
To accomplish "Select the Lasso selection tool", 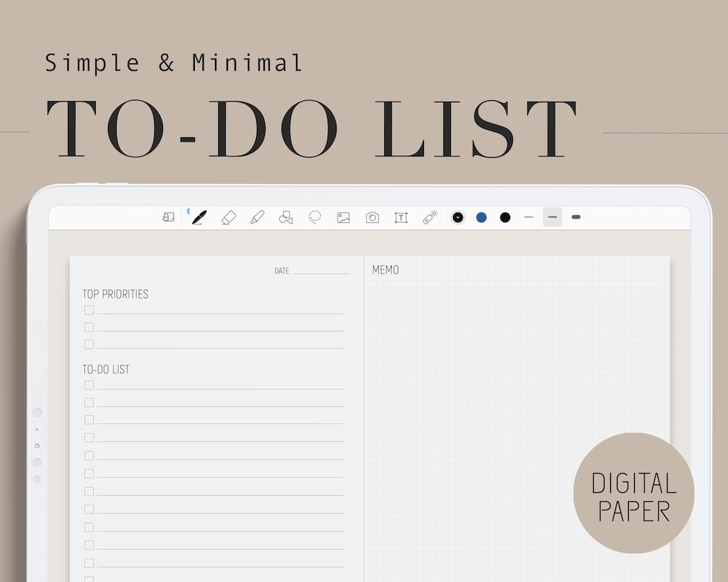I will tap(315, 217).
